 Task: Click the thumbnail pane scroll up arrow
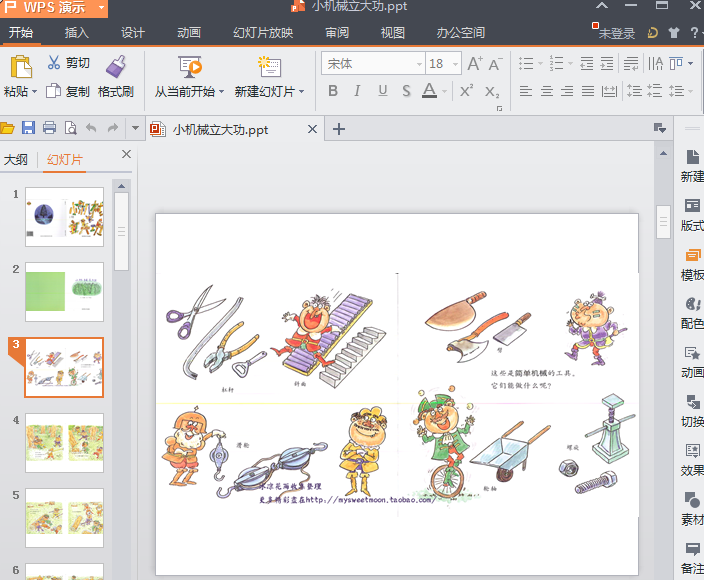(121, 186)
